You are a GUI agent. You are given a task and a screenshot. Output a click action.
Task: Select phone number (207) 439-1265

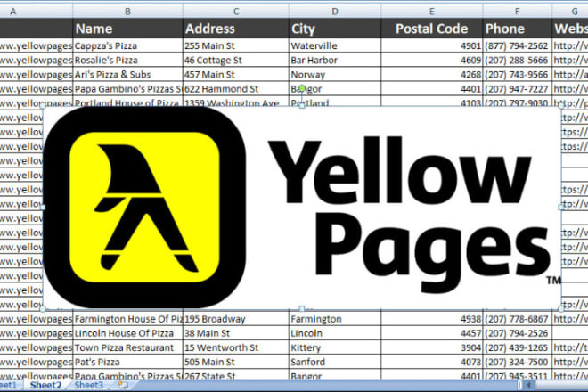[517, 347]
